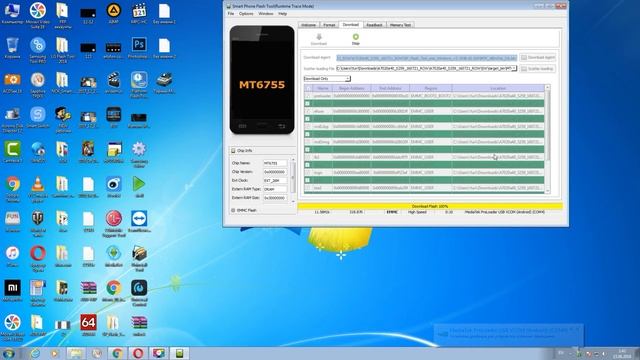This screenshot has width=640, height=360.
Task: Toggle checkbox of the highlighted row above logo
Action: [x=307, y=165]
